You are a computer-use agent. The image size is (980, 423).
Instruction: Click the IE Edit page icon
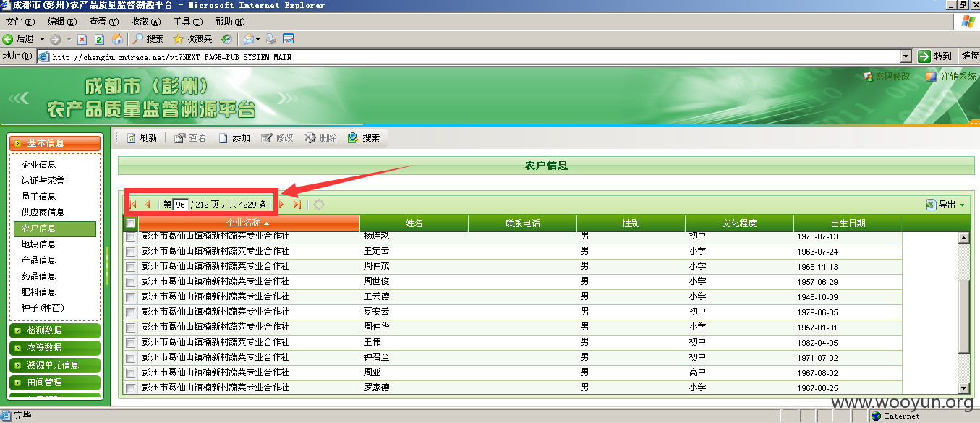(288, 39)
